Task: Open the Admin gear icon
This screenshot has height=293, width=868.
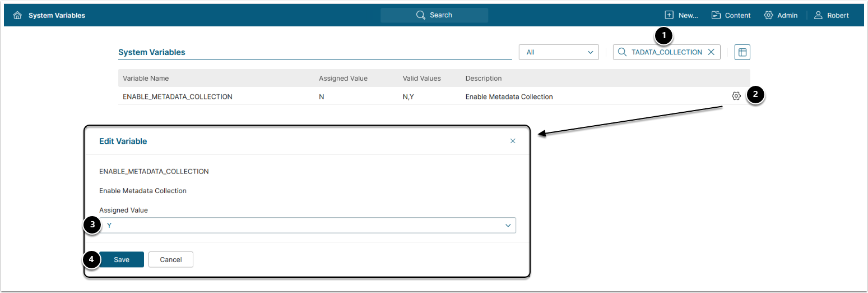Action: [x=768, y=15]
